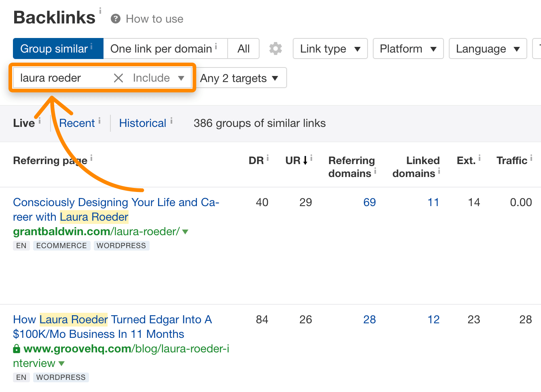Click the info icon next to DR column
The image size is (541, 392).
pyautogui.click(x=268, y=158)
